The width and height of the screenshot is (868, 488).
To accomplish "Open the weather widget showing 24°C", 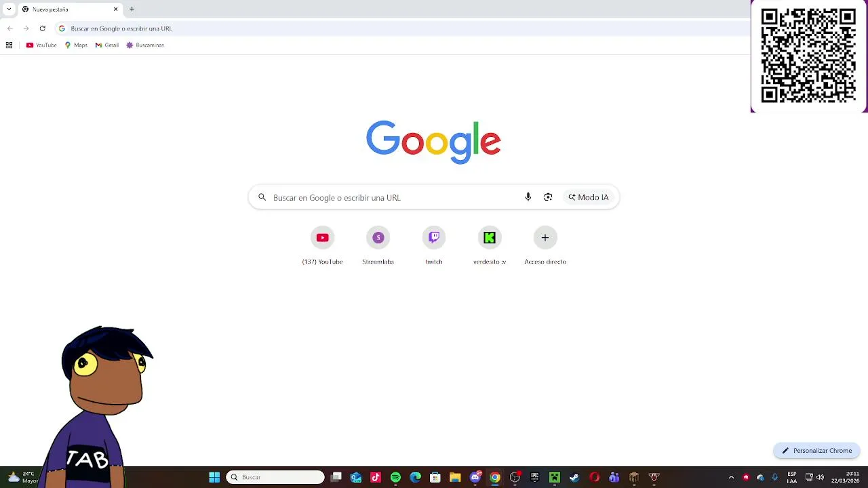I will tap(22, 477).
